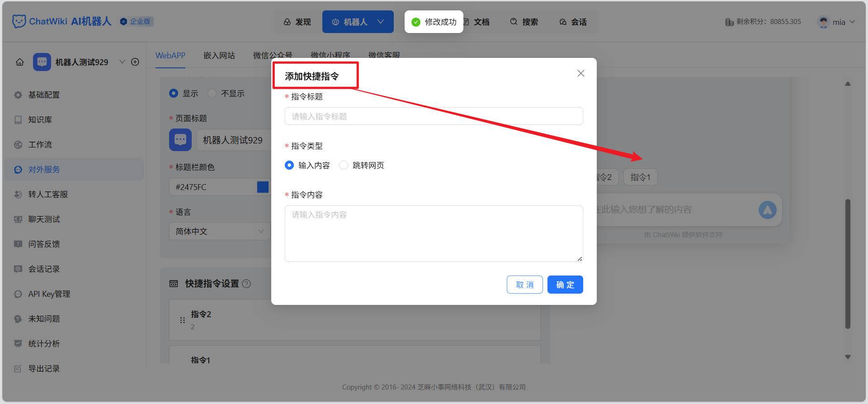Select the 显示 radio option
This screenshot has height=404, width=868.
pyautogui.click(x=174, y=93)
